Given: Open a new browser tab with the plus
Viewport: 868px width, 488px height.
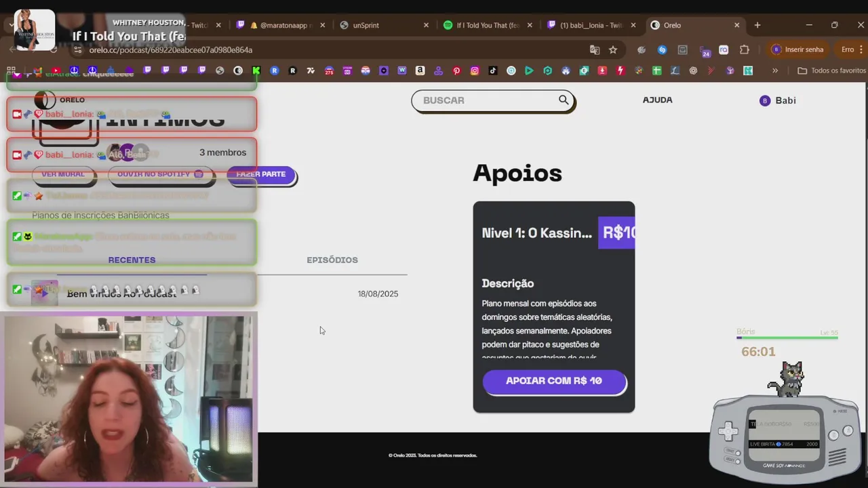Looking at the screenshot, I should (757, 25).
